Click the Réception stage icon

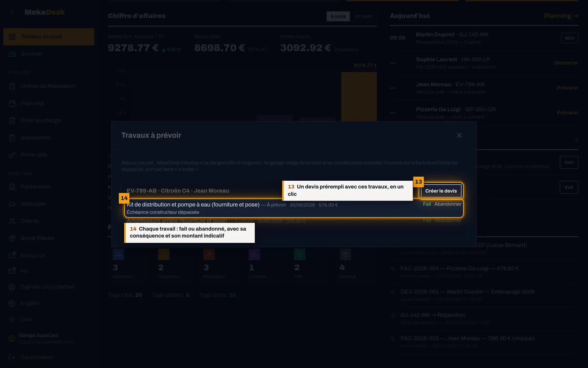118,254
